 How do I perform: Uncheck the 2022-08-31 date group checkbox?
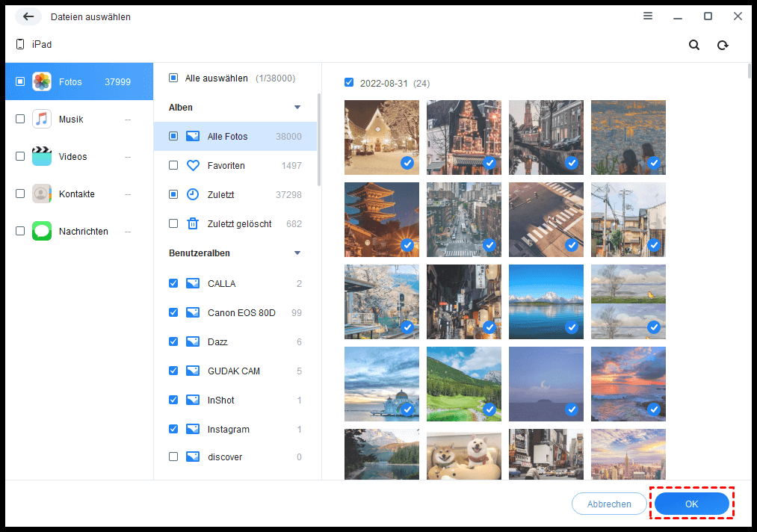tap(349, 83)
